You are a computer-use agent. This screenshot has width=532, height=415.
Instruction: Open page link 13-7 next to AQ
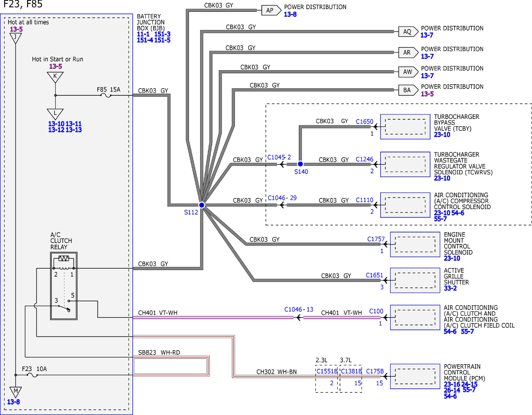point(427,35)
